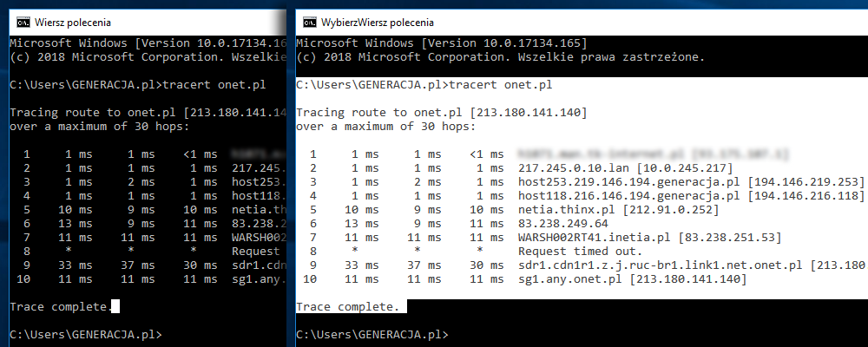Click the highlighted "Trace complete." text in the right window
The height and width of the screenshot is (347, 868).
[x=348, y=307]
